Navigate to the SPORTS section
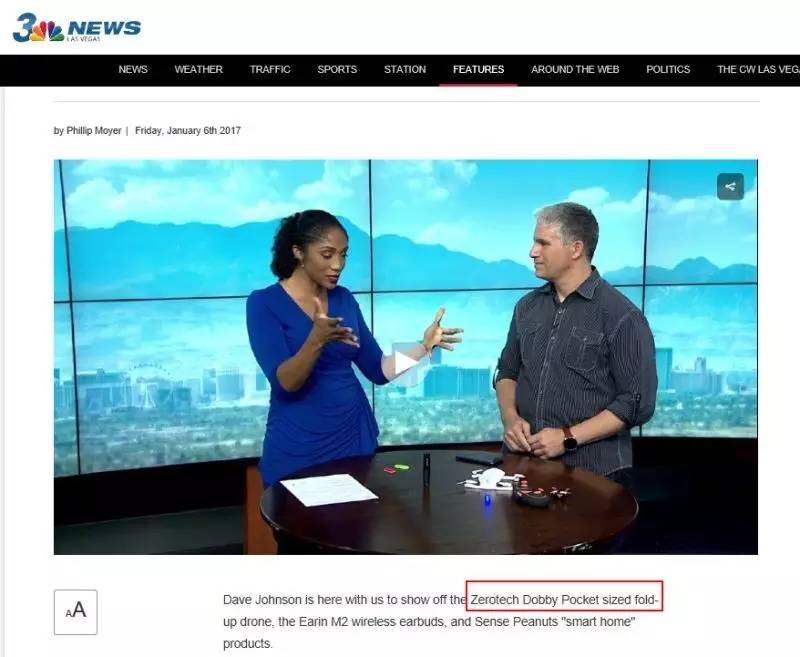 (x=337, y=70)
